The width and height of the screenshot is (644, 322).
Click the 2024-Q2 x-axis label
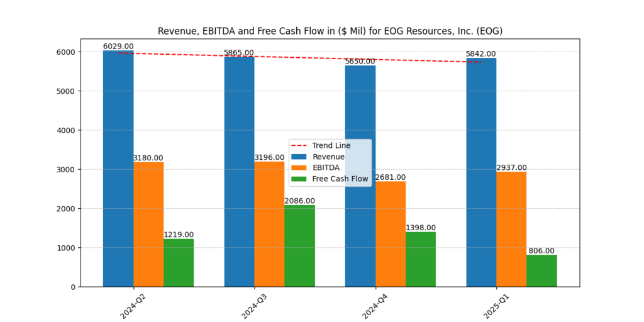[133, 305]
